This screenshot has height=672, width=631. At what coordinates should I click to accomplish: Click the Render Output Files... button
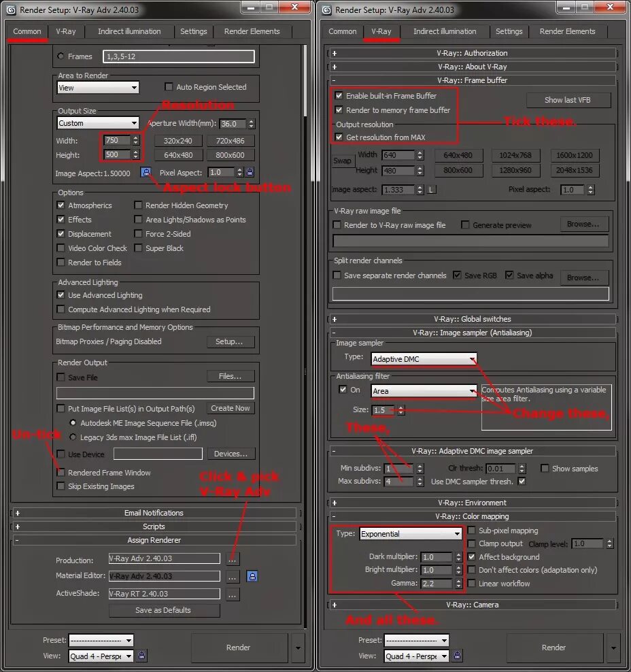[230, 376]
